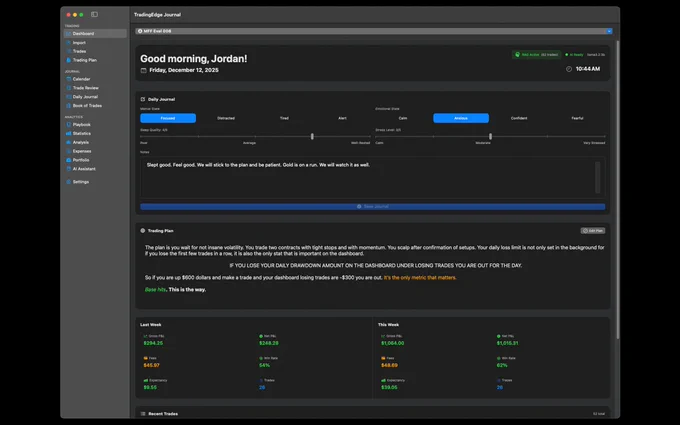Select Anxious emotional state

461,118
